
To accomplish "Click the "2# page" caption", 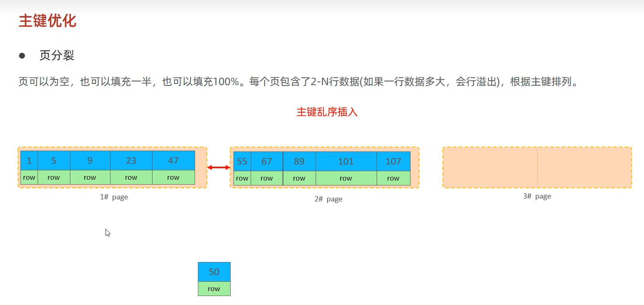I will click(x=328, y=199).
